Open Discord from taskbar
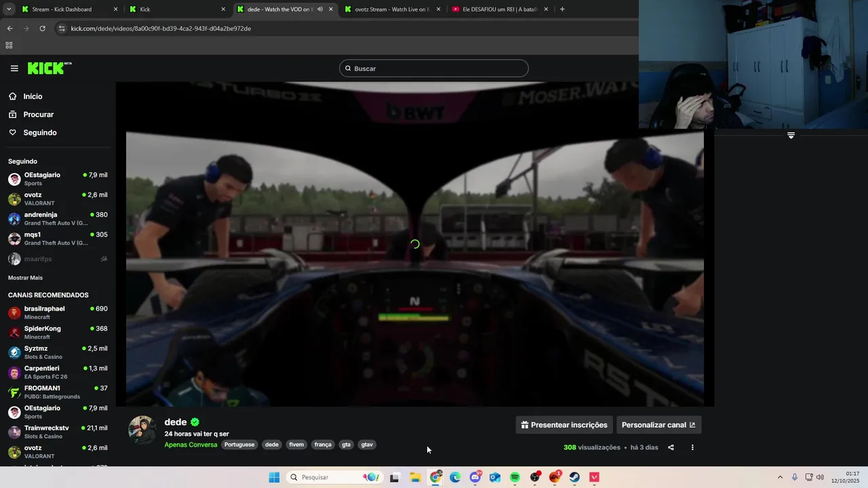This screenshot has width=868, height=488. [475, 477]
